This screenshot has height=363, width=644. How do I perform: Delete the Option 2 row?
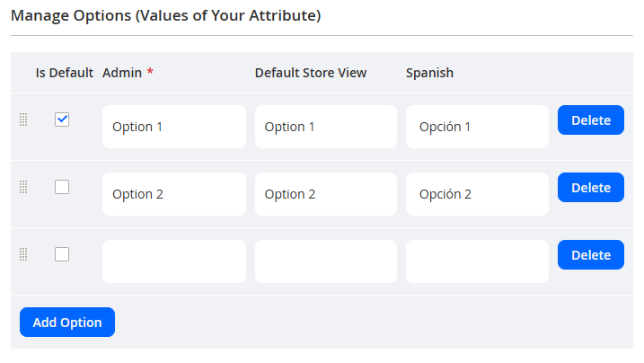pyautogui.click(x=591, y=187)
